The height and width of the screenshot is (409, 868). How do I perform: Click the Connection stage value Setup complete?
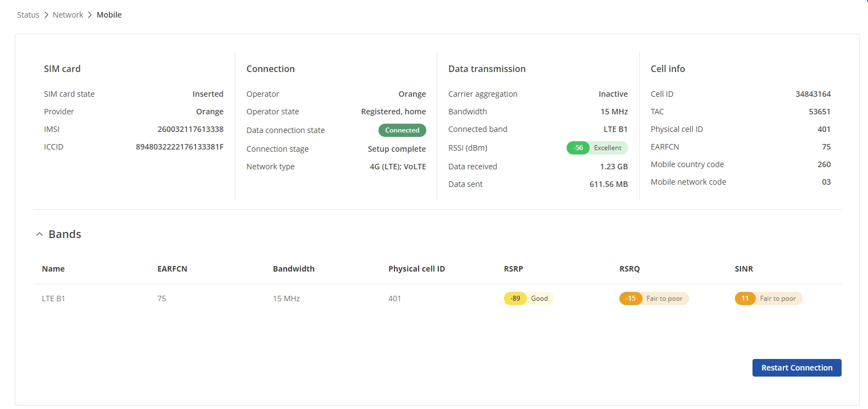[397, 149]
